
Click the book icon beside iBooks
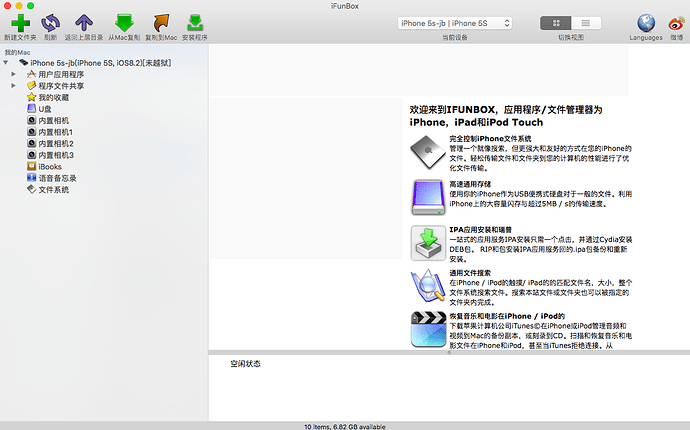[31, 166]
